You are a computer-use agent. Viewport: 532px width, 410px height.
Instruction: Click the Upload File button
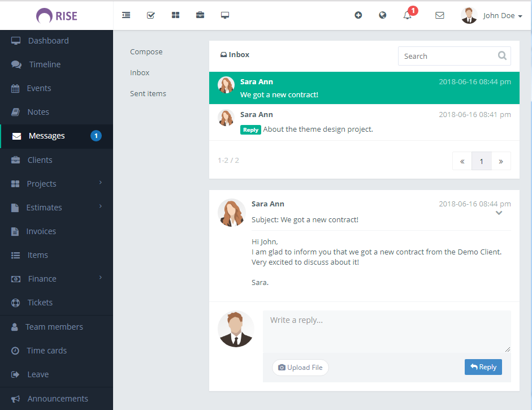(x=300, y=368)
